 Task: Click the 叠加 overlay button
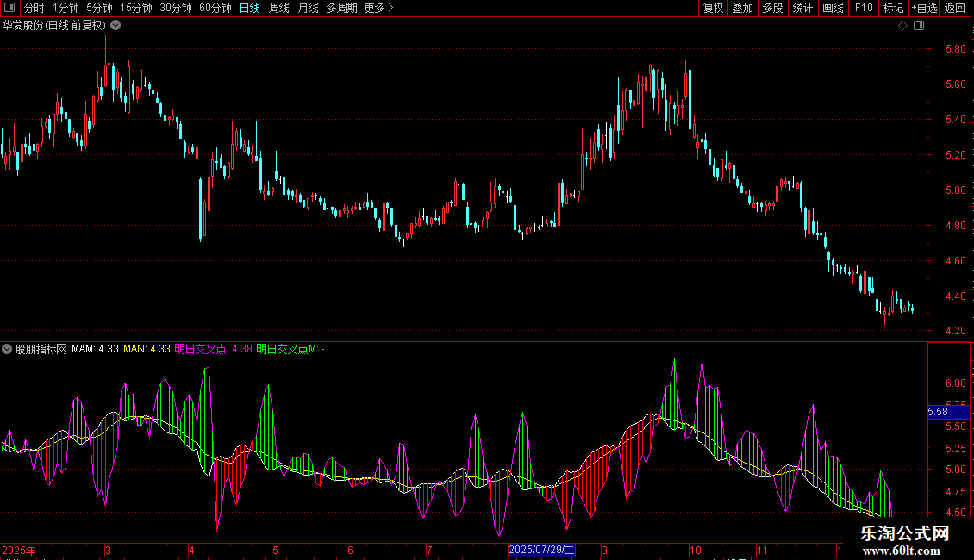pyautogui.click(x=742, y=8)
